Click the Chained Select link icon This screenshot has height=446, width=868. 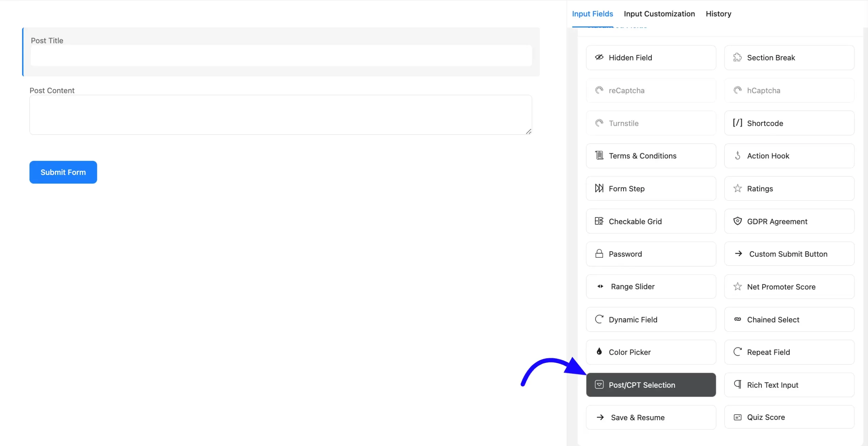click(737, 319)
